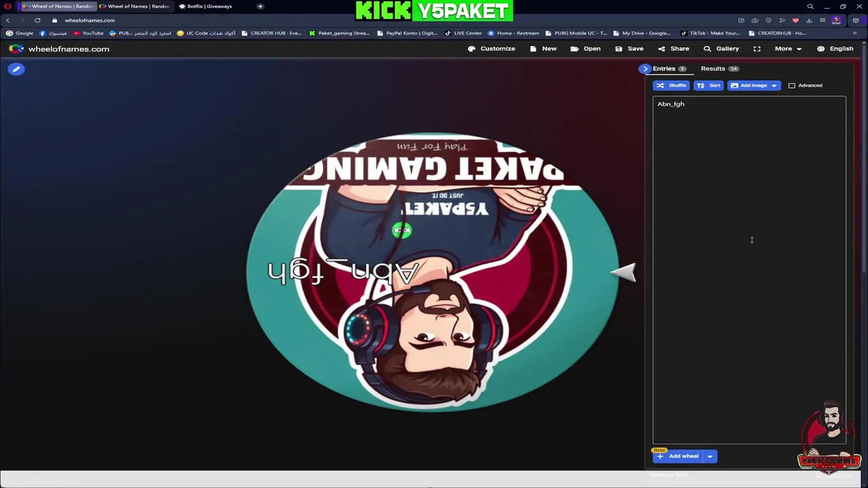Open the Facebook bookmark
The height and width of the screenshot is (488, 868).
coord(54,33)
